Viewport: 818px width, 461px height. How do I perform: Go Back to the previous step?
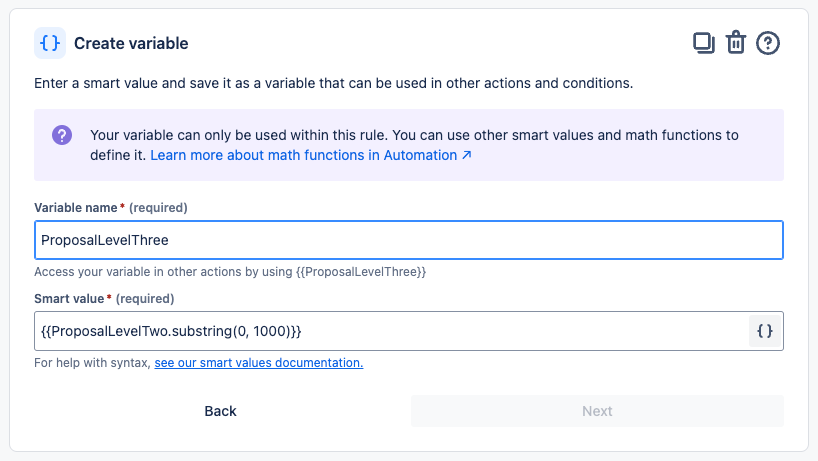pyautogui.click(x=220, y=411)
